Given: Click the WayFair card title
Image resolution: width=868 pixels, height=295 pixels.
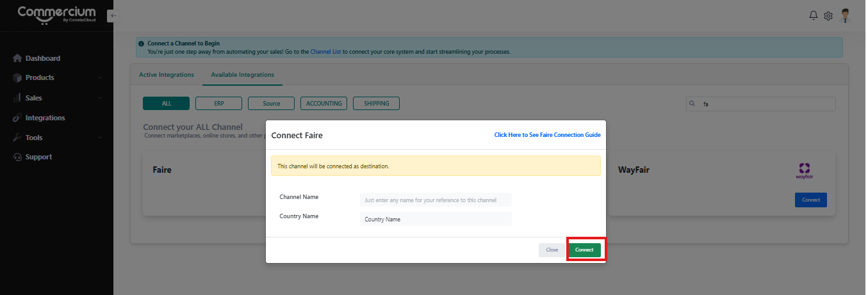Looking at the screenshot, I should tap(634, 170).
